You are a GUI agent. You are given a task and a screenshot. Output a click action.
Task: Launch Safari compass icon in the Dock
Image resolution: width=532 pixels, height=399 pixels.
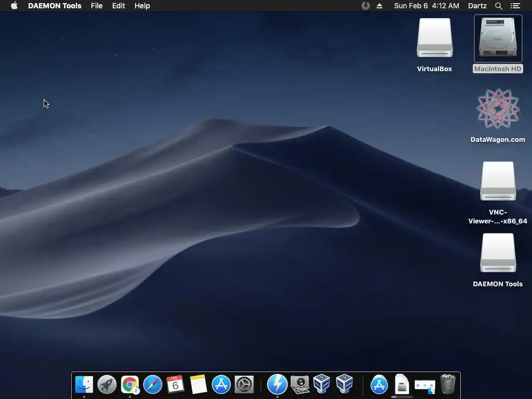(x=153, y=384)
